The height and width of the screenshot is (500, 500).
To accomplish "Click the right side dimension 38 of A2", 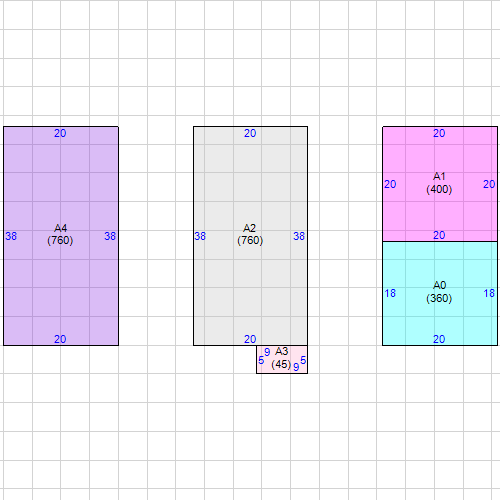I will 299,236.
